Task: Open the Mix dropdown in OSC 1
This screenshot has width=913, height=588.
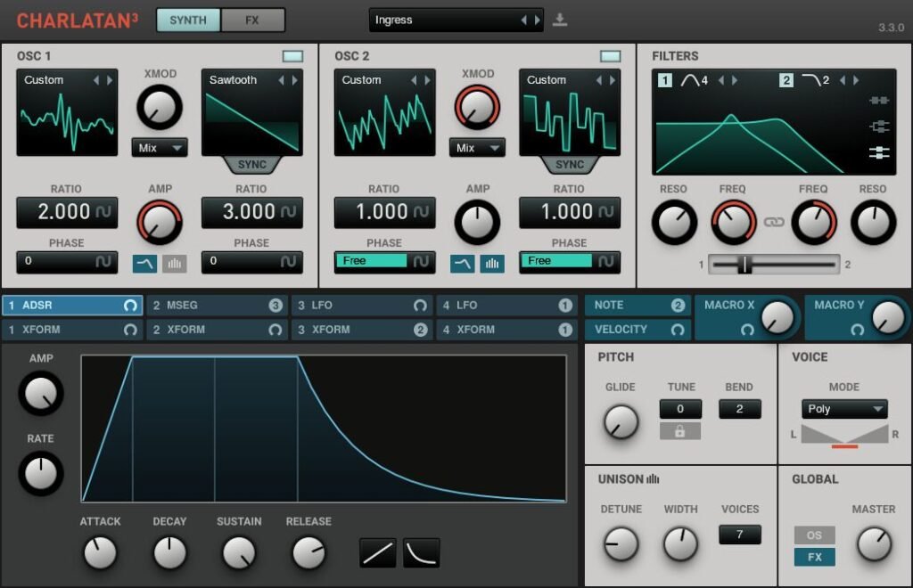Action: point(159,148)
